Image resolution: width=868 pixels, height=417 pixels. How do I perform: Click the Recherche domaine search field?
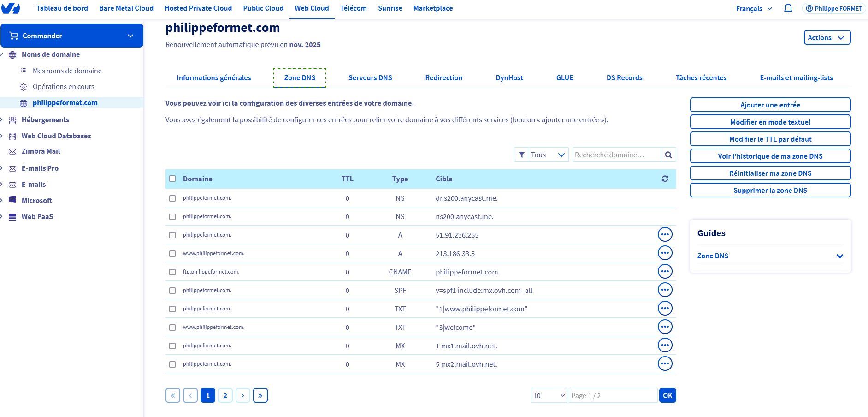tap(616, 155)
